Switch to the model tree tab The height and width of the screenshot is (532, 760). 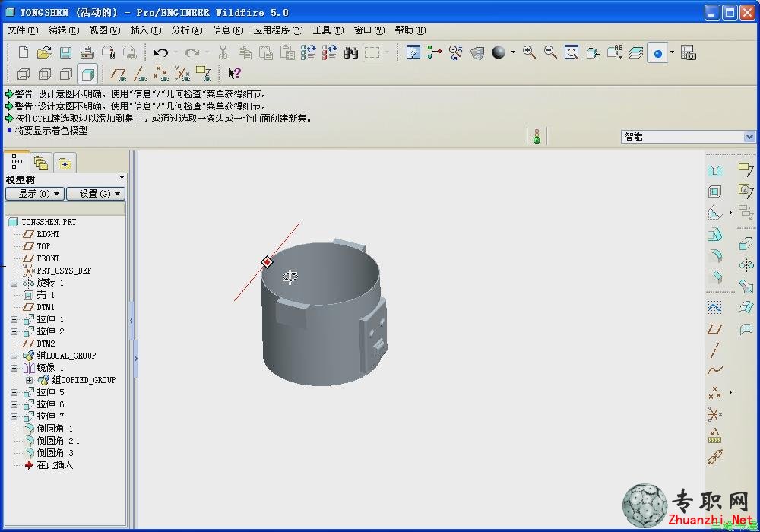click(x=17, y=162)
